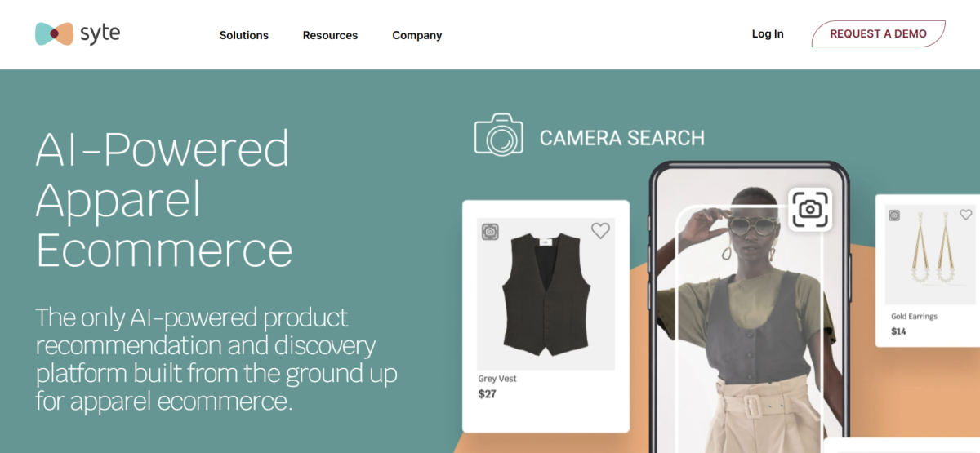Click the Log In link
The width and height of the screenshot is (980, 453).
(x=768, y=34)
